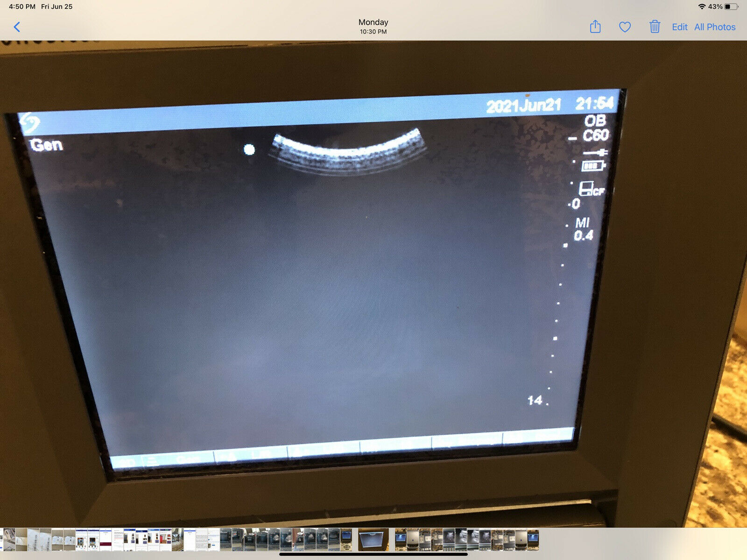The image size is (747, 560).
Task: Tap the C60 transducer label in photo
Action: (x=595, y=135)
